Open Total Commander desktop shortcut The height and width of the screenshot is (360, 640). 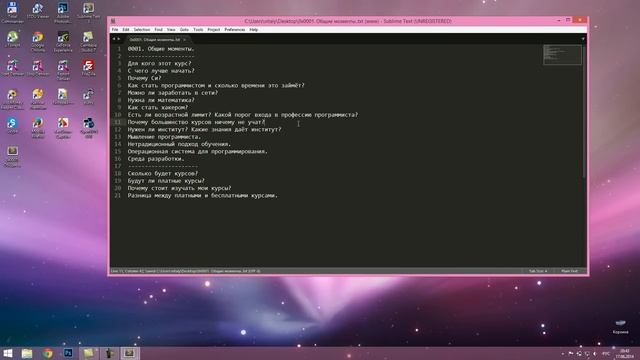point(12,12)
